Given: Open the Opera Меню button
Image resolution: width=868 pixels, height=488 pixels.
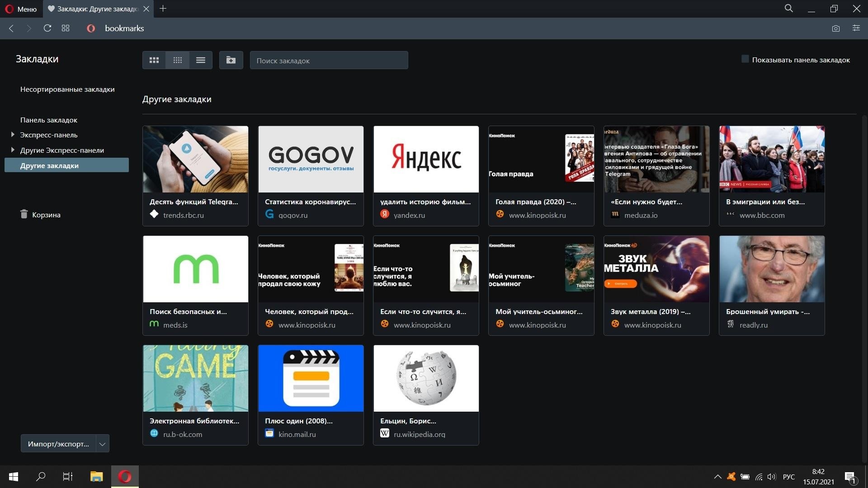Looking at the screenshot, I should [x=21, y=9].
